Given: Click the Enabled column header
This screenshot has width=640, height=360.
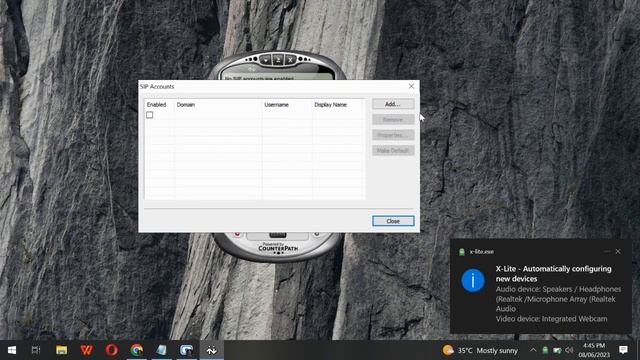Looking at the screenshot, I should (160, 105).
